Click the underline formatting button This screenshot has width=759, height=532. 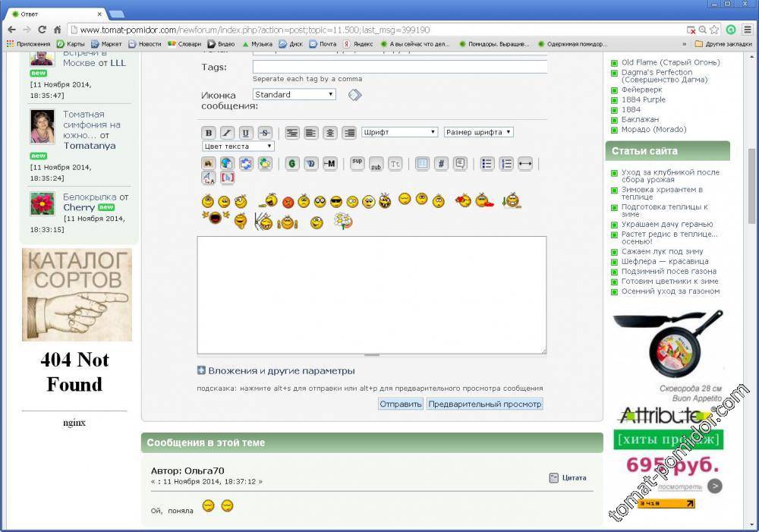click(245, 133)
